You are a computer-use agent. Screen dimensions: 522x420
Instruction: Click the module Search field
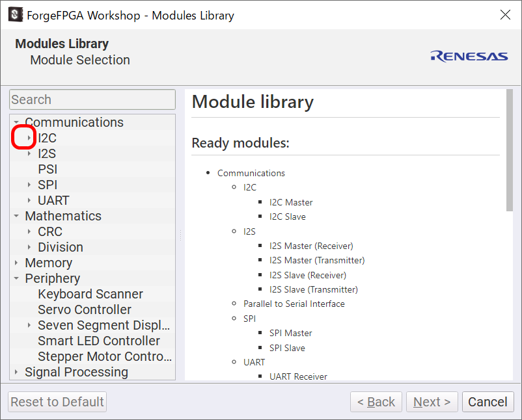[x=92, y=99]
